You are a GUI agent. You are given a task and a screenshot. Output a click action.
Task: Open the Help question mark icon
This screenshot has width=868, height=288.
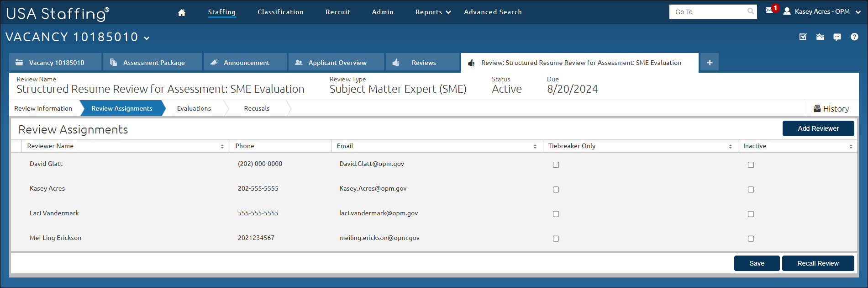(x=854, y=37)
